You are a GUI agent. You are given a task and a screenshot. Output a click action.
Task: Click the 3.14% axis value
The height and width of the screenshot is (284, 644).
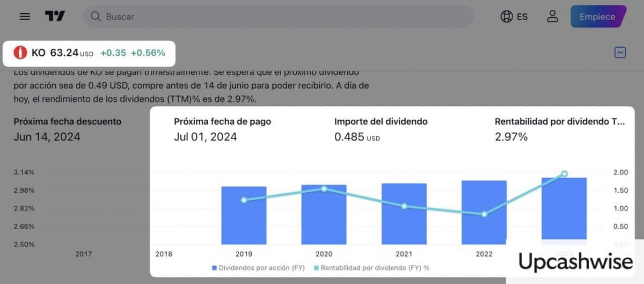coord(24,172)
